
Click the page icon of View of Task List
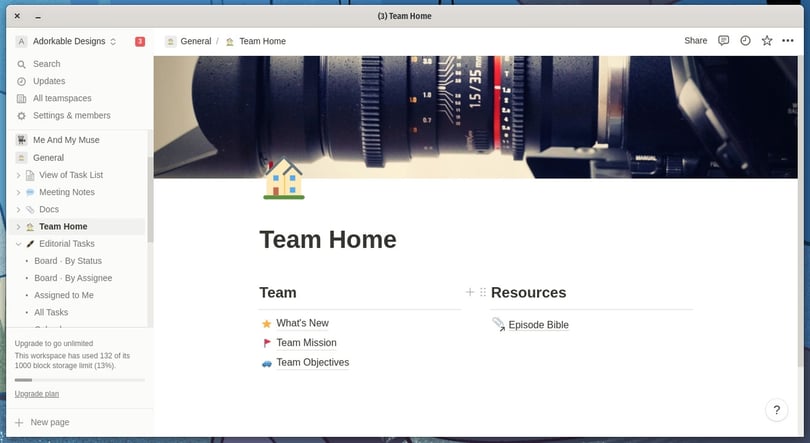click(30, 175)
